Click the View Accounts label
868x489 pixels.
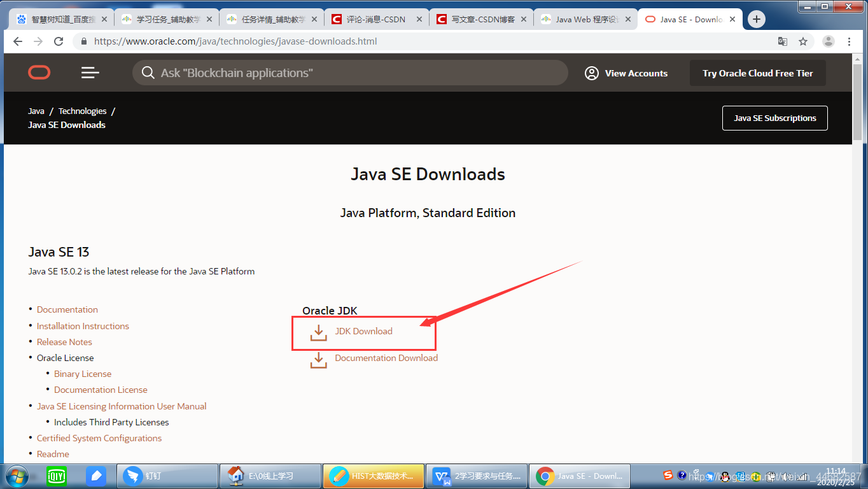636,73
